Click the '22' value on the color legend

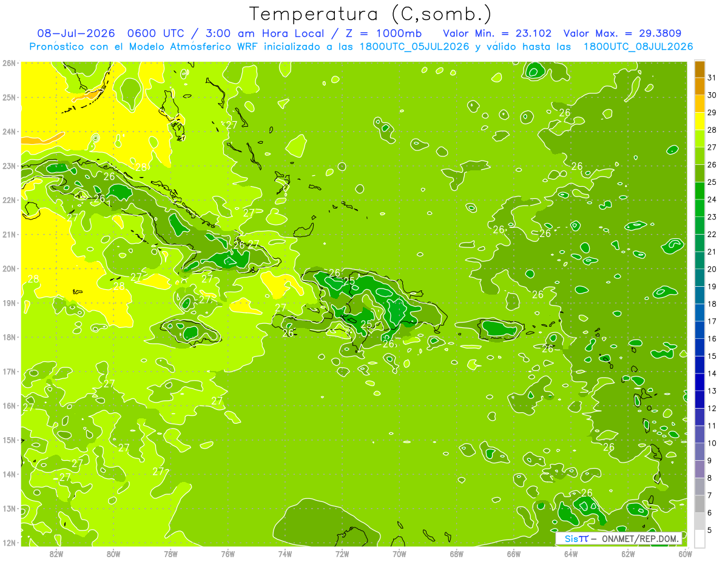(712, 234)
